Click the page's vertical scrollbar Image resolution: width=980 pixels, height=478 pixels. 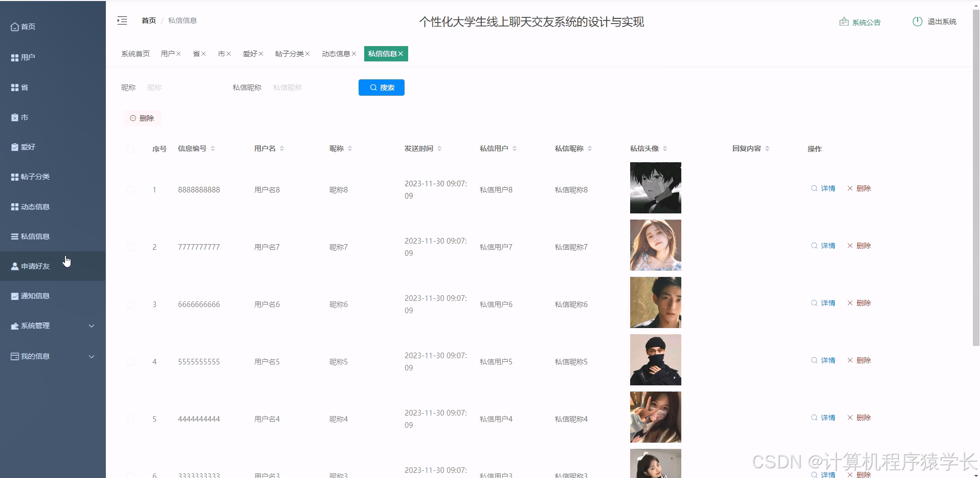[x=976, y=177]
